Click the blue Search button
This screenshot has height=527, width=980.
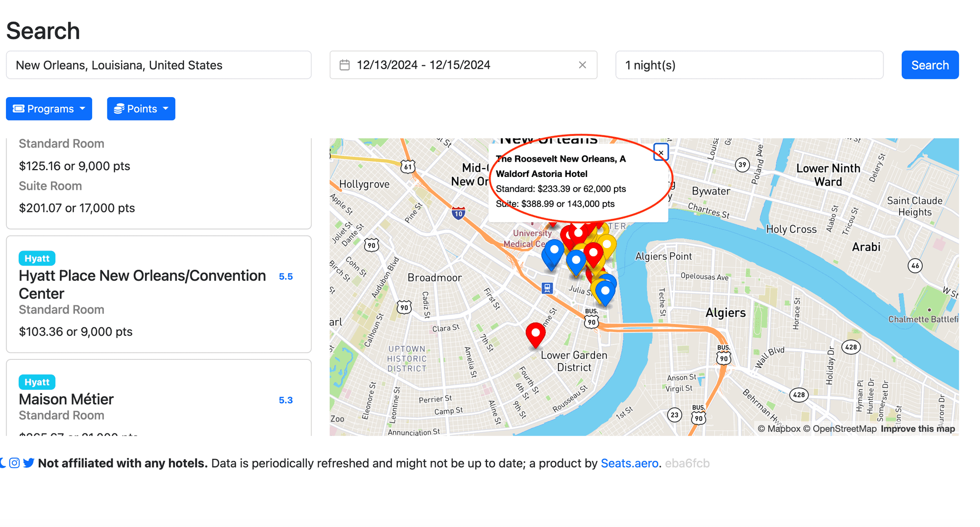coord(930,65)
